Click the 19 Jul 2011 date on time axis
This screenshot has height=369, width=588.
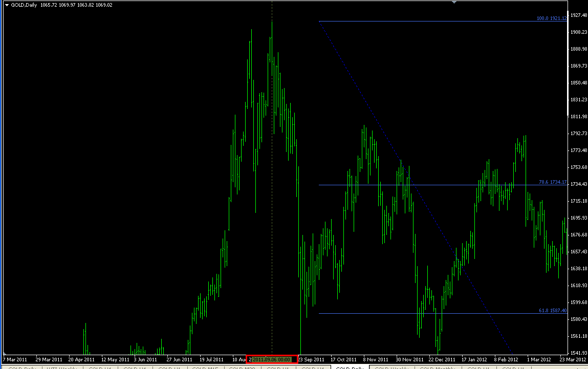[x=211, y=360]
